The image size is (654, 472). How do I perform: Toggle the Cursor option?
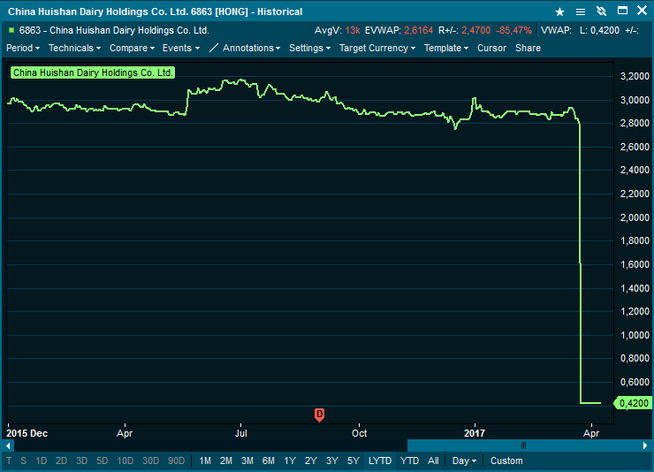(491, 48)
